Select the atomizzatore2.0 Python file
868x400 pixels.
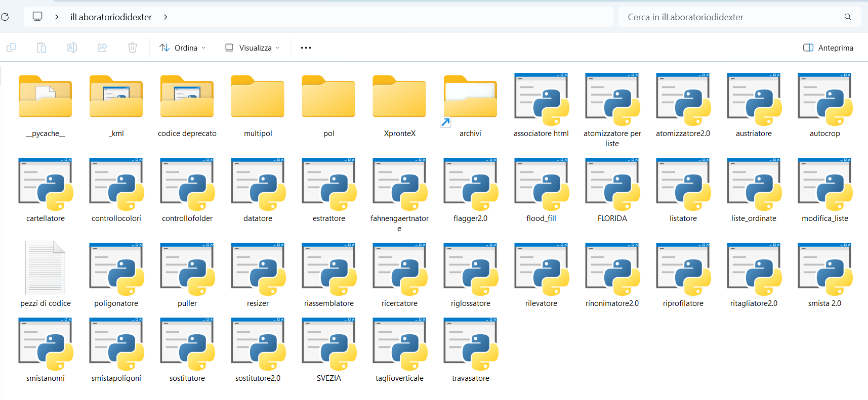pyautogui.click(x=683, y=106)
